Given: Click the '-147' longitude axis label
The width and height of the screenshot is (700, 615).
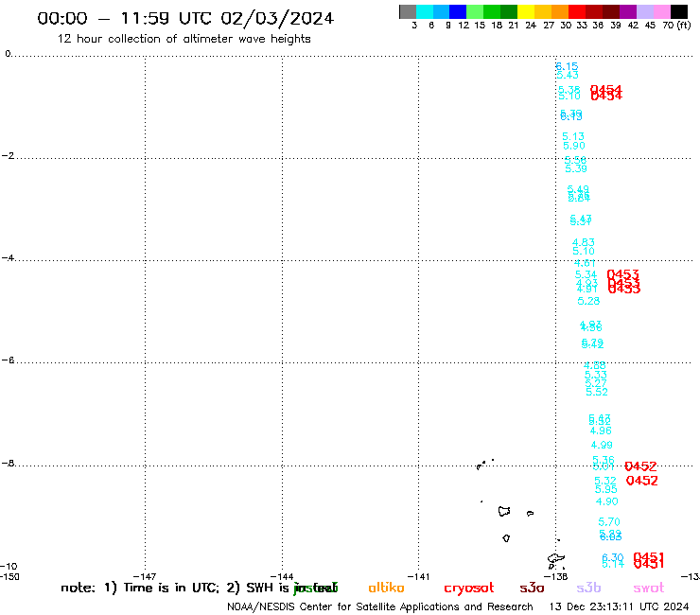Looking at the screenshot, I should point(145,576).
